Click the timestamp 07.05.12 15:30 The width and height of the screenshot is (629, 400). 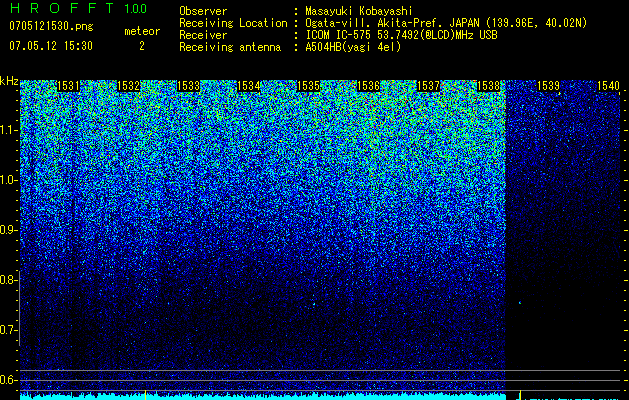(x=51, y=46)
